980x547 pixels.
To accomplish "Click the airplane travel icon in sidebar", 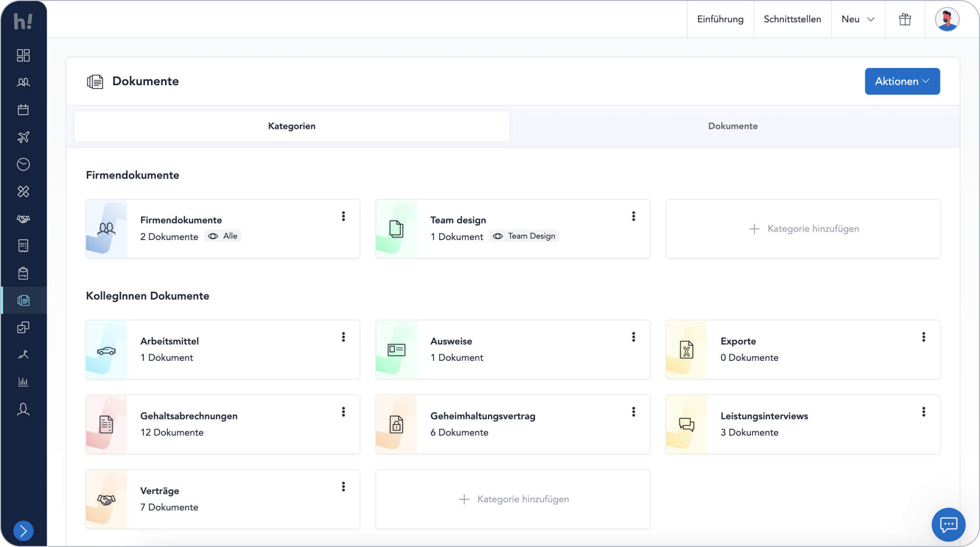I will [x=23, y=137].
